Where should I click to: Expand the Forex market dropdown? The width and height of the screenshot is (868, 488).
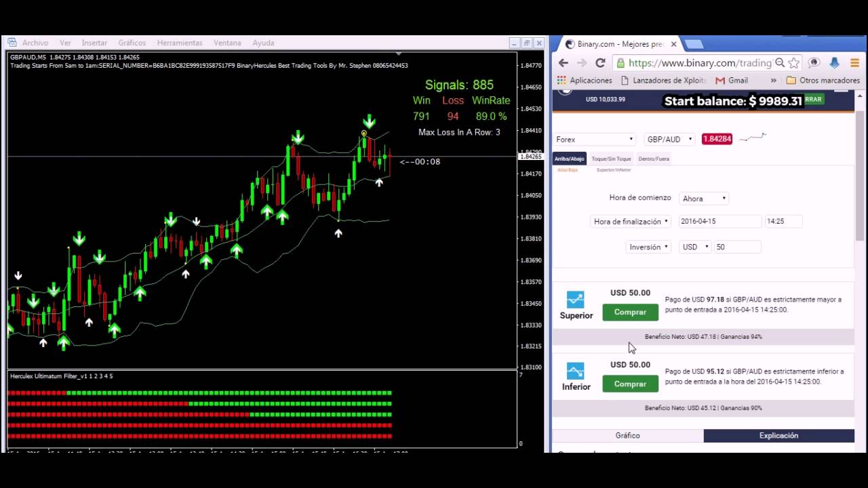point(595,139)
